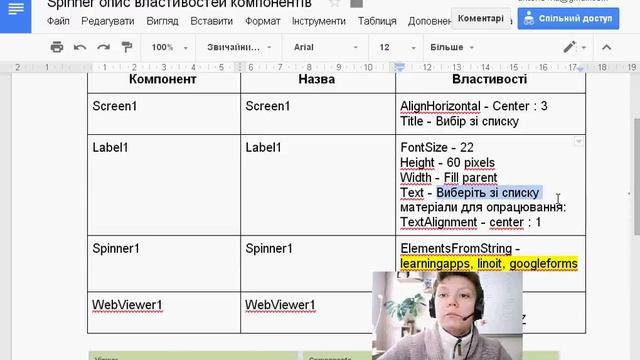Image resolution: width=640 pixels, height=360 pixels.
Task: Open the Вставити menu
Action: [x=211, y=21]
